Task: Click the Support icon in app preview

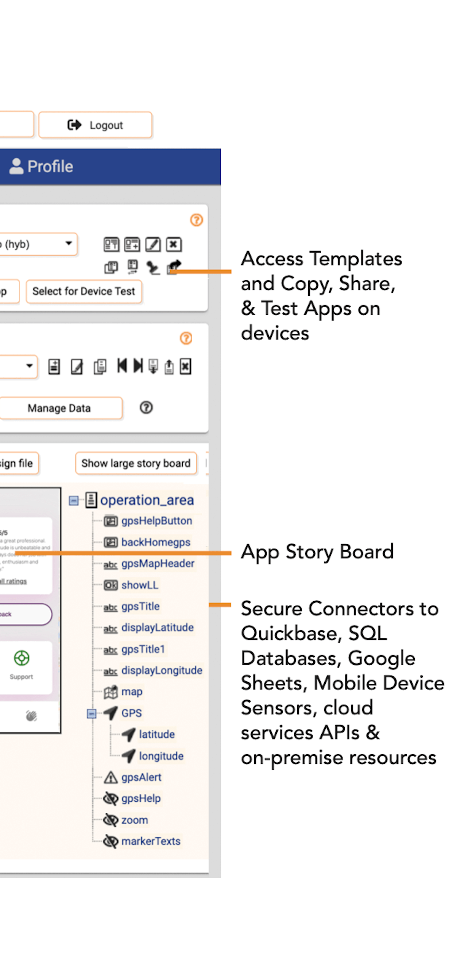Action: tap(21, 658)
